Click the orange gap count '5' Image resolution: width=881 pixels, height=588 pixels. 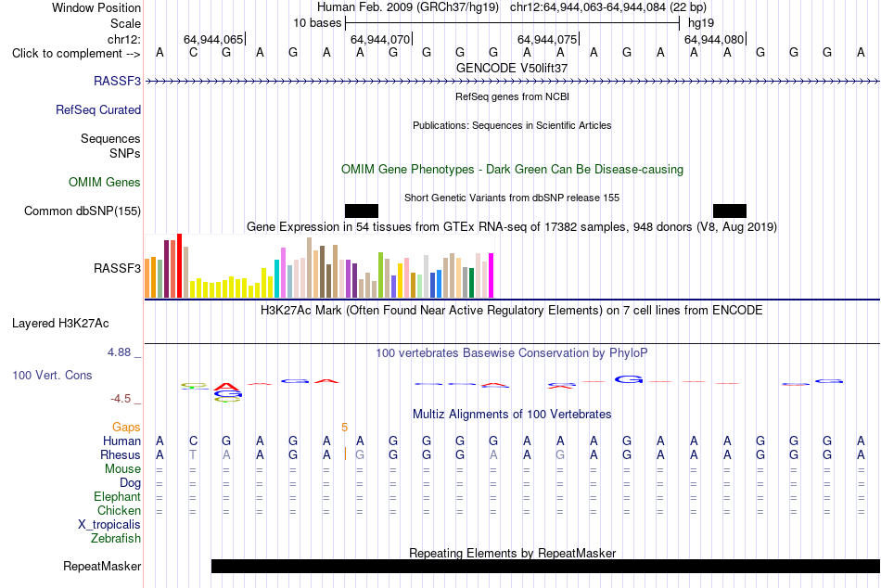pyautogui.click(x=344, y=428)
